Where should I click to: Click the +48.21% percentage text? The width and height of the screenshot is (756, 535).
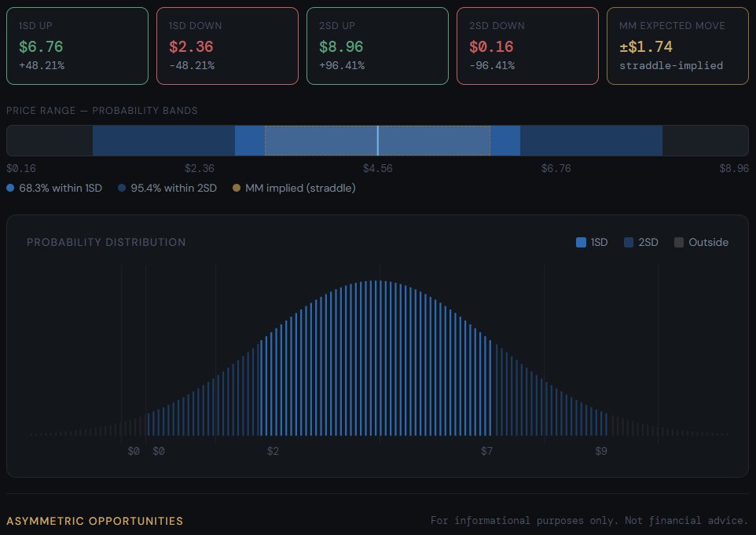pyautogui.click(x=42, y=65)
